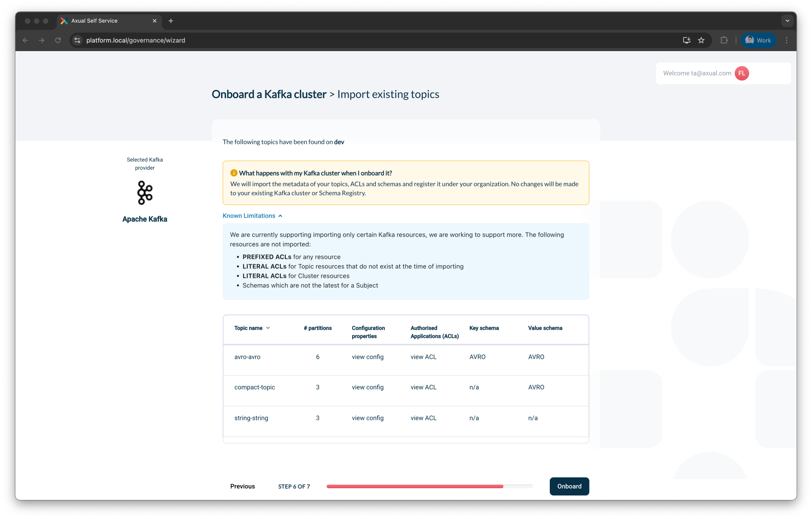Image resolution: width=812 pixels, height=519 pixels.
Task: Sort by Topic name column arrow
Action: 268,328
